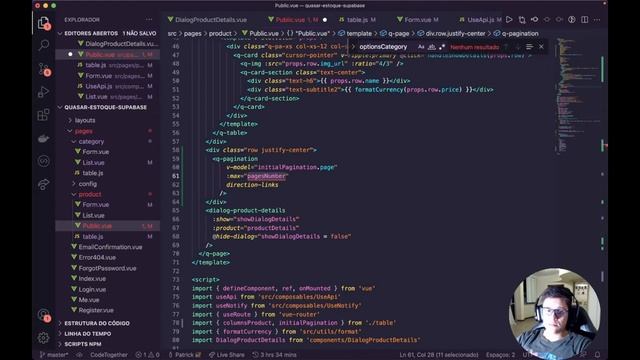The height and width of the screenshot is (360, 640).
Task: Open Me.vue file
Action: (x=89, y=300)
